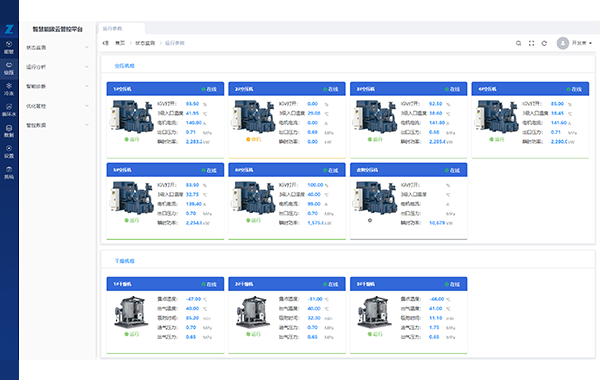This screenshot has width=600, height=380.
Task: Click the -51.00 dew point value on 2# dryer
Action: point(315,299)
